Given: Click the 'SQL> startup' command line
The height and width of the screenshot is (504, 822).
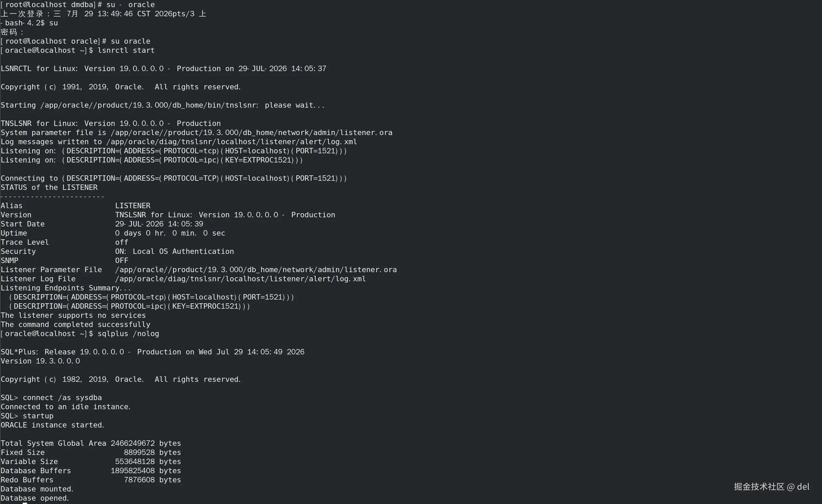Looking at the screenshot, I should 27,416.
